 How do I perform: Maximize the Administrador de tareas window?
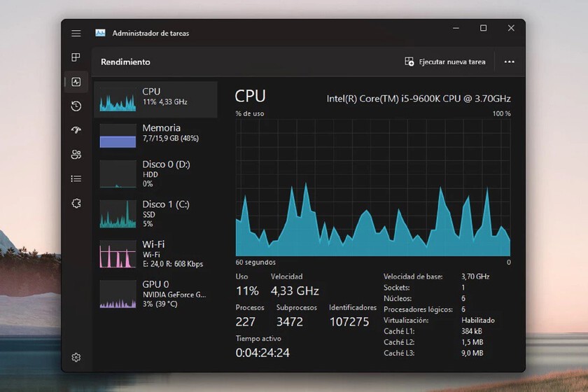point(483,28)
